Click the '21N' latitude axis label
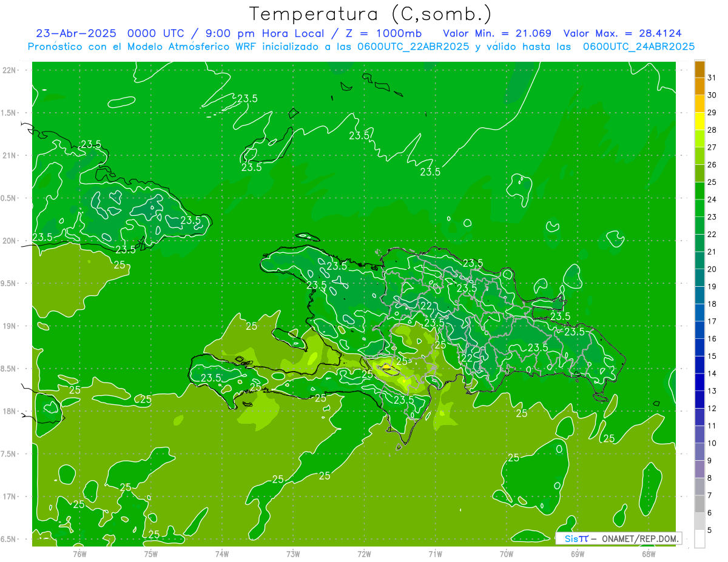The image size is (728, 562). pyautogui.click(x=9, y=156)
